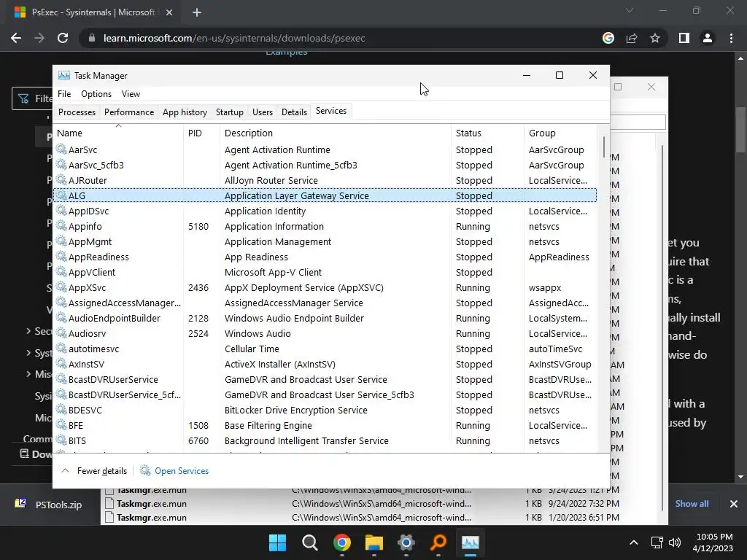The width and height of the screenshot is (747, 560).
Task: Open the Chrome side panel
Action: pyautogui.click(x=684, y=38)
